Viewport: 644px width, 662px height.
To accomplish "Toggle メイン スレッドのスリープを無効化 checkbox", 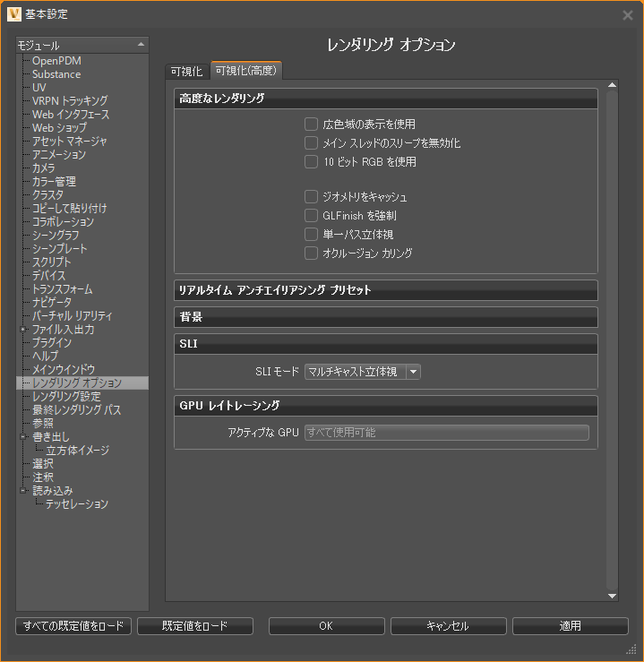I will click(311, 142).
